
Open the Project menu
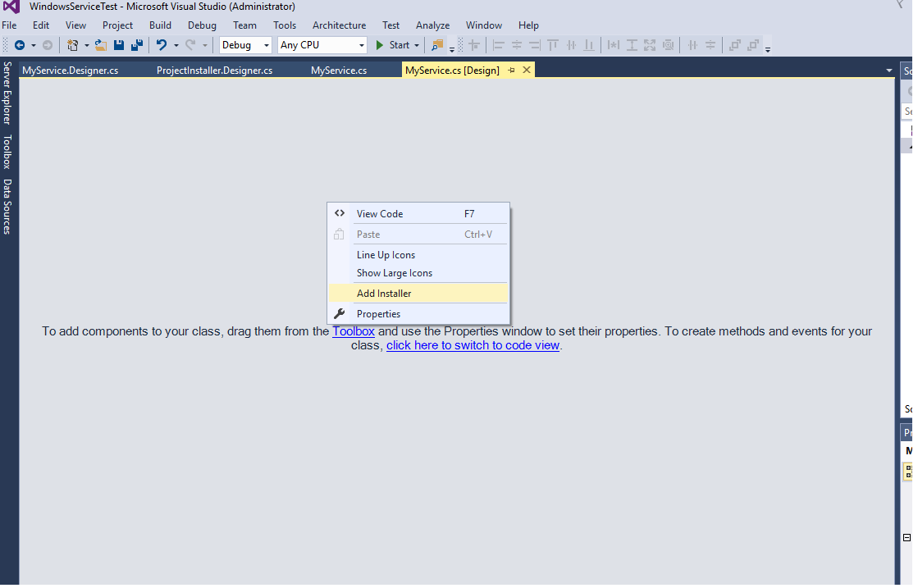click(117, 25)
